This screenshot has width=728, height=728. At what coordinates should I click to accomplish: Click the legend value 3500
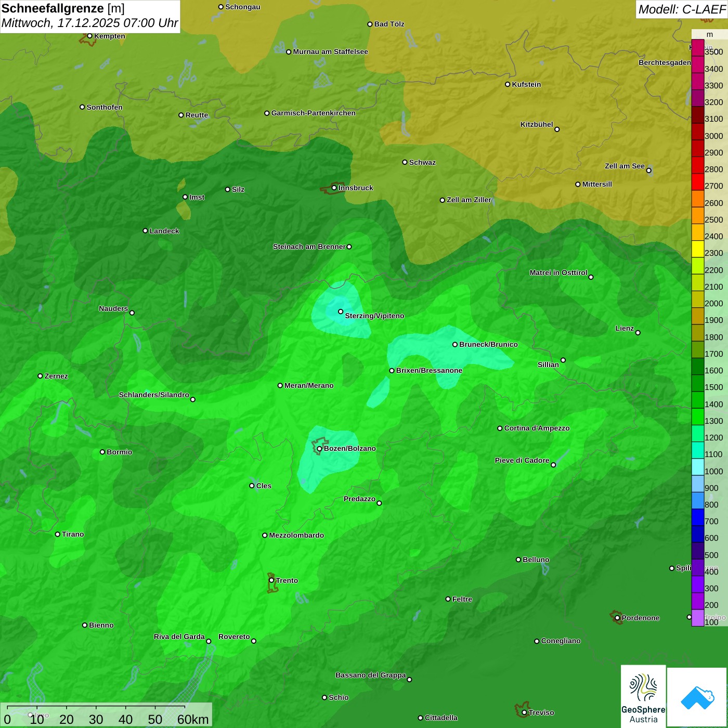713,52
